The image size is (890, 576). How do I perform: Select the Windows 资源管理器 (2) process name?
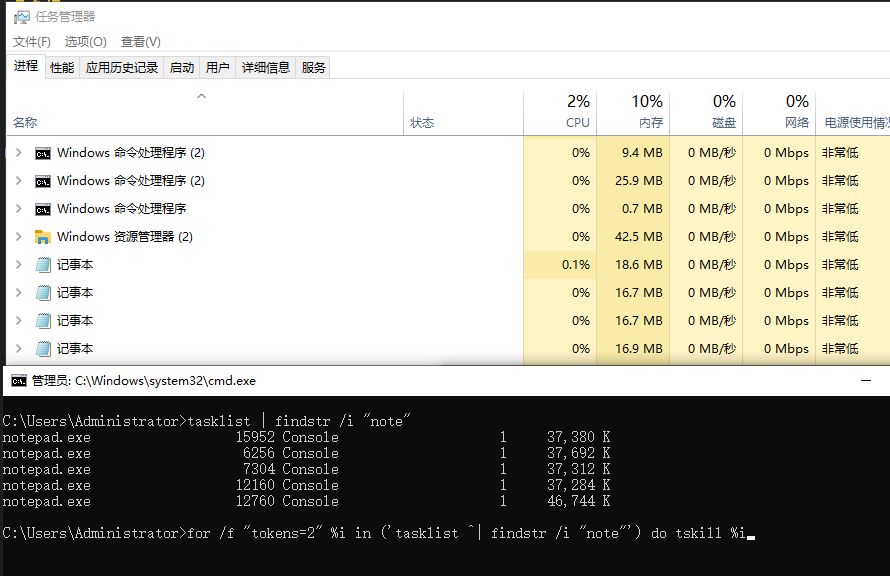point(125,237)
